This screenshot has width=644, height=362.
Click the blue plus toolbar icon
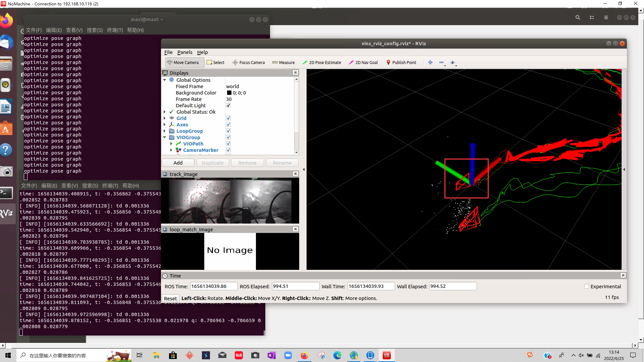point(430,62)
